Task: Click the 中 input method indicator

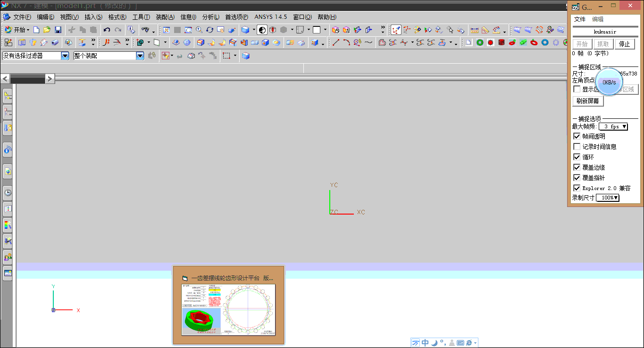Action: (425, 343)
